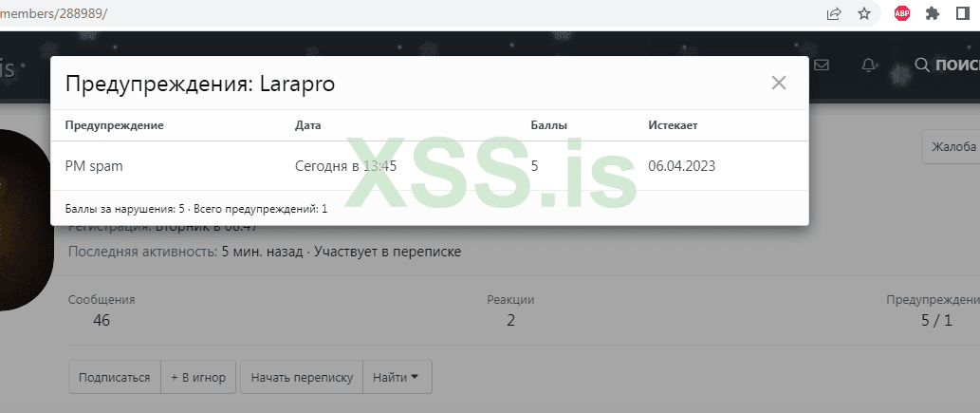Click Начать переписку button
The height and width of the screenshot is (413, 980).
[x=302, y=377]
